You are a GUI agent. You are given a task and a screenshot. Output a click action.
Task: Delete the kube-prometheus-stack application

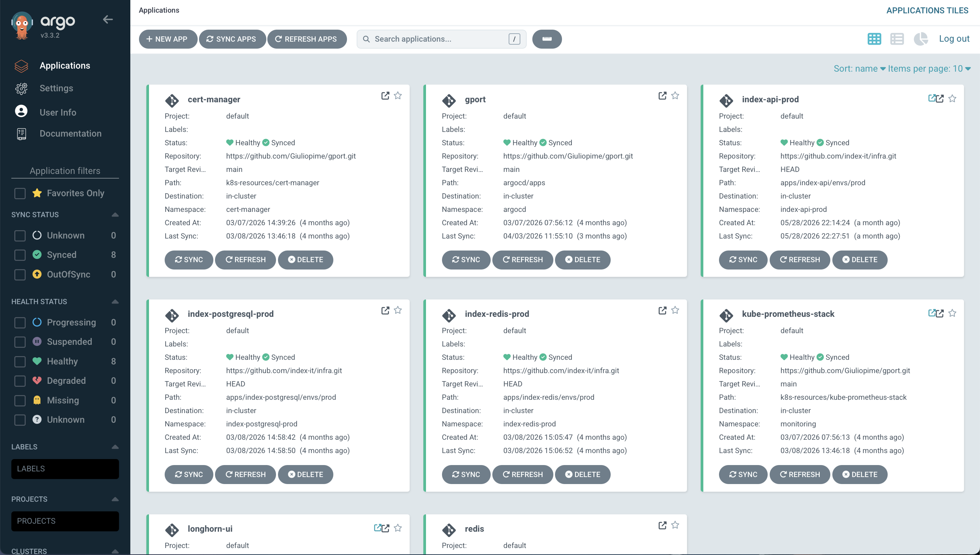[860, 474]
